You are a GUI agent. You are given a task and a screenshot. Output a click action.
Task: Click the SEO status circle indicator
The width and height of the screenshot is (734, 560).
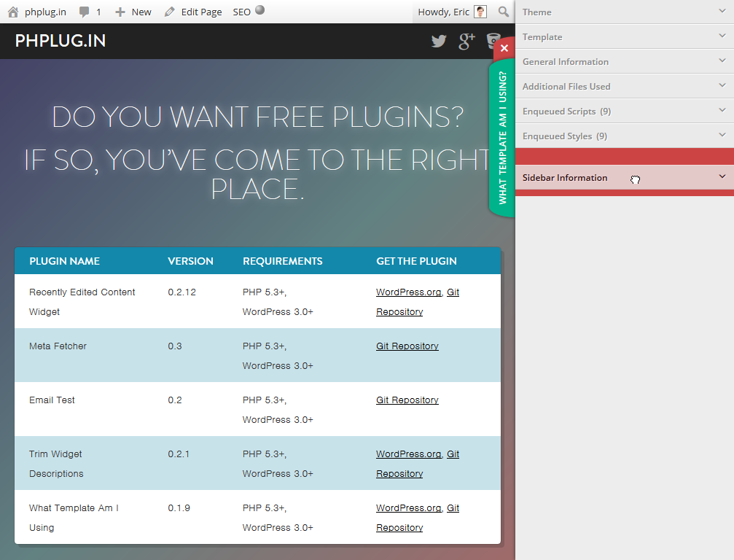tap(260, 9)
